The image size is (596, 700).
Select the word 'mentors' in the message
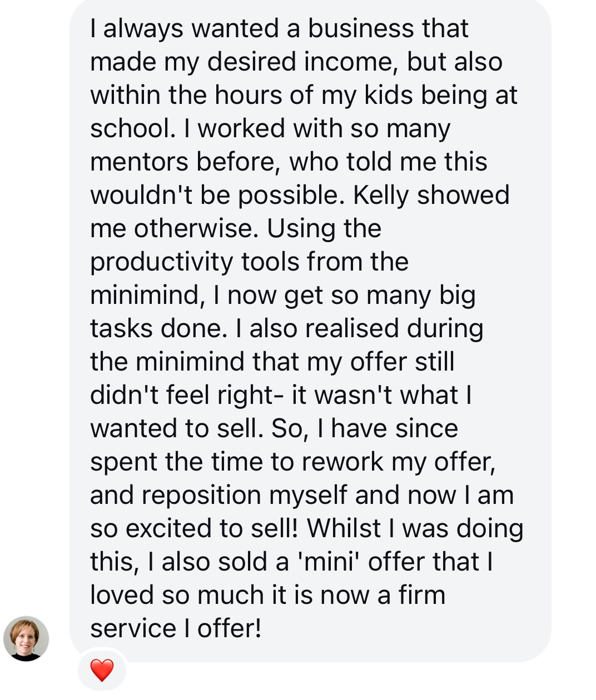click(x=139, y=162)
